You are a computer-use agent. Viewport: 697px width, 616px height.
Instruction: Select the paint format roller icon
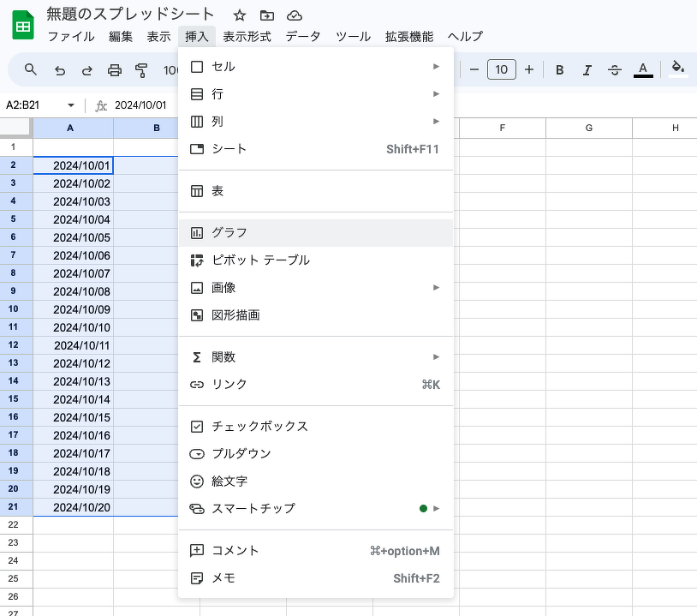(142, 70)
